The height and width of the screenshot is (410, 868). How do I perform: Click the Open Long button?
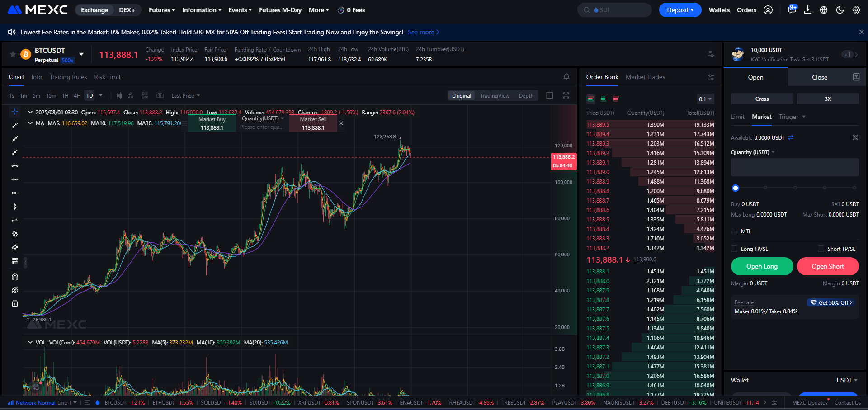(x=762, y=266)
